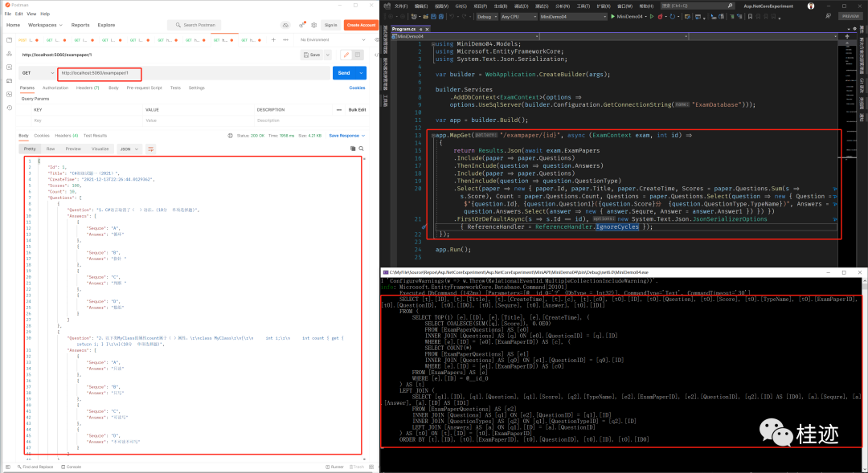Screen dimensions: 868x473
Task: Open query params column options ellipsis
Action: tap(339, 109)
